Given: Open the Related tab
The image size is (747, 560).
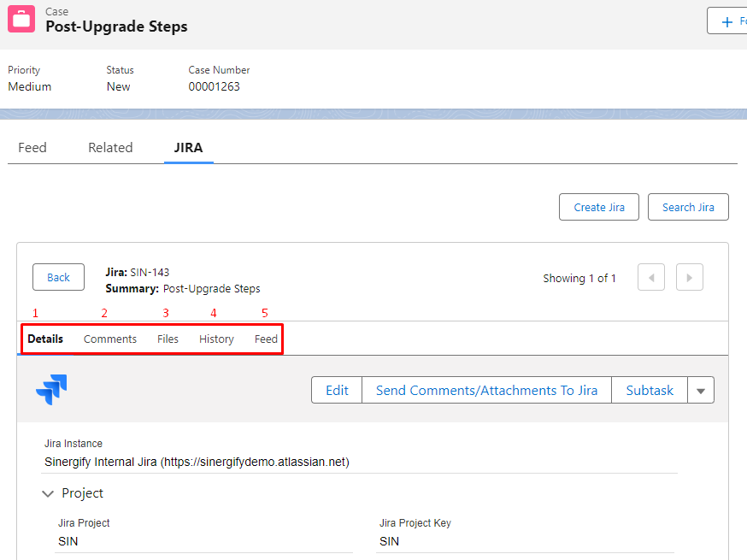Looking at the screenshot, I should click(110, 148).
